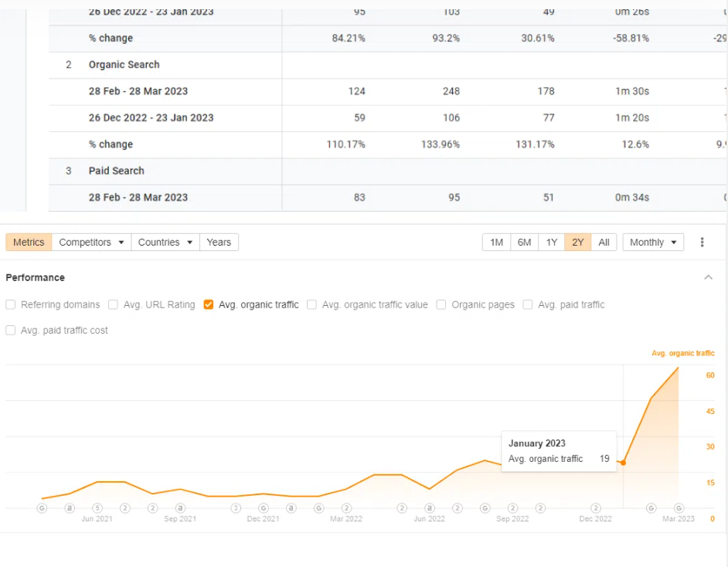
Task: Select the All time range button
Action: click(604, 242)
